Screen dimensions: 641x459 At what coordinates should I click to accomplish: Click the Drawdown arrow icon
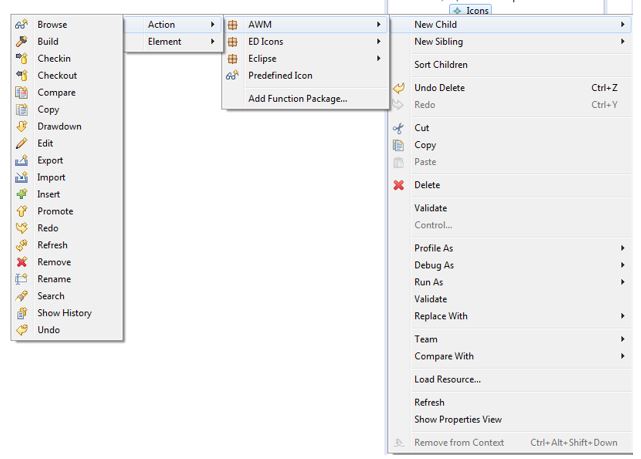tap(22, 126)
